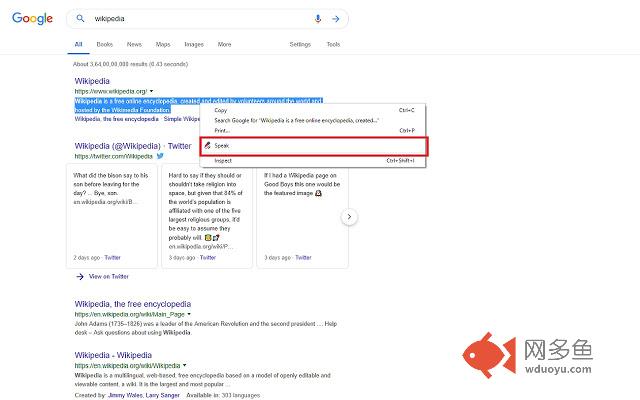Open Wikipedia - Wikipedia result title

click(x=113, y=355)
